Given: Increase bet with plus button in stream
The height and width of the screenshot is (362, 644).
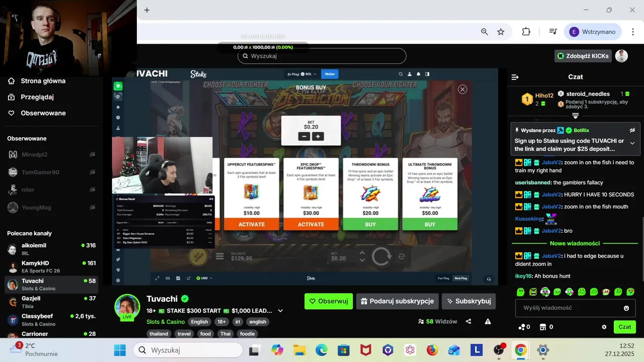Looking at the screenshot, I should coord(317,136).
